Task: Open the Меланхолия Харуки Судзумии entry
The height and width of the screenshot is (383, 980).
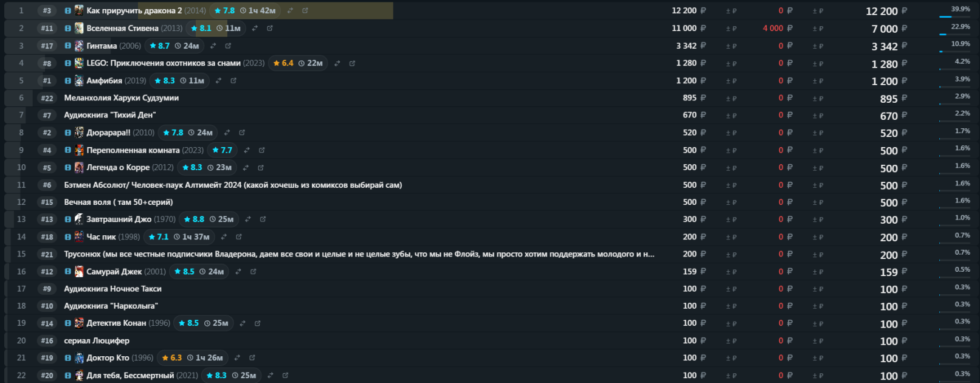Action: pyautogui.click(x=121, y=98)
